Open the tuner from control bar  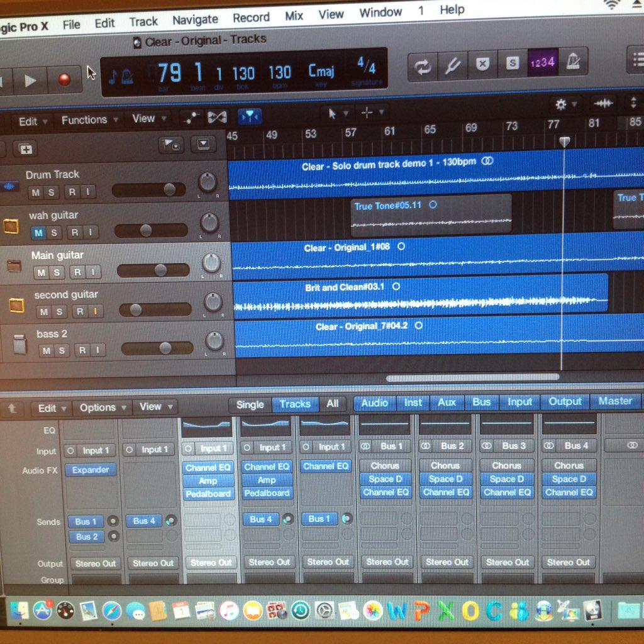[x=453, y=65]
